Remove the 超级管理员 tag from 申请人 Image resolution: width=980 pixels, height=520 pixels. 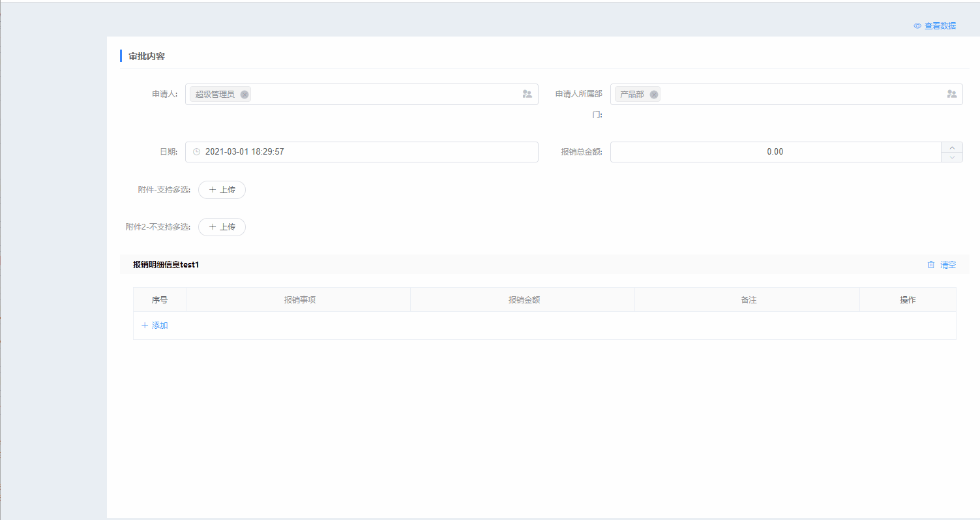coord(245,95)
